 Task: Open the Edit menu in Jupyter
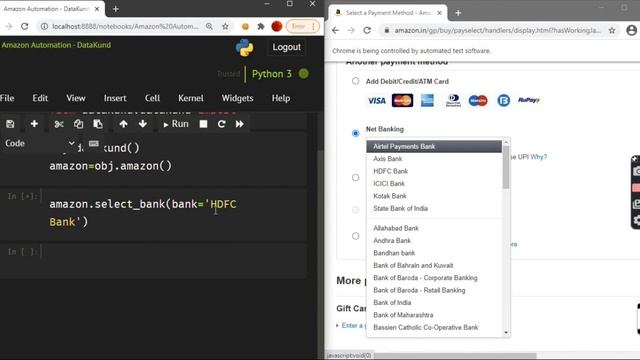pyautogui.click(x=40, y=98)
